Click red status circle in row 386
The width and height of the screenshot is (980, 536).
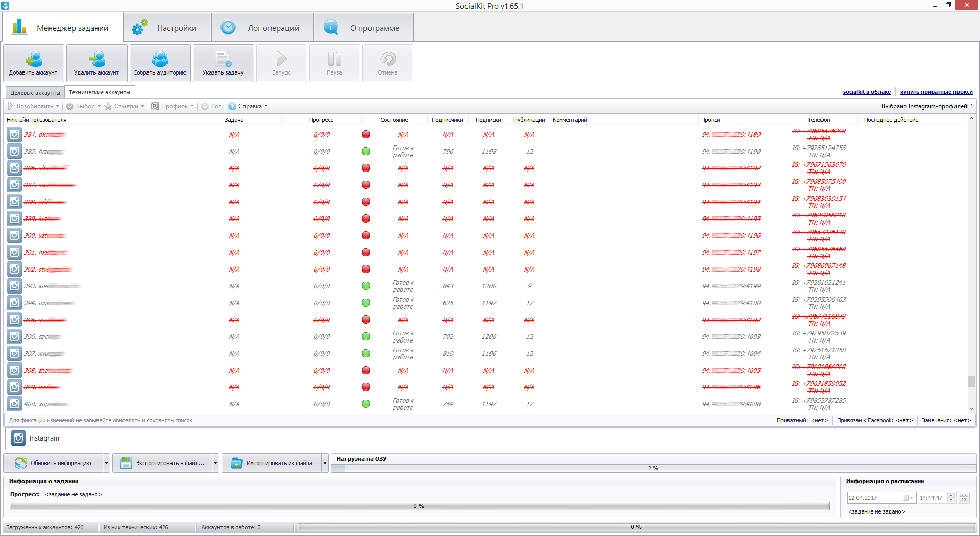366,168
